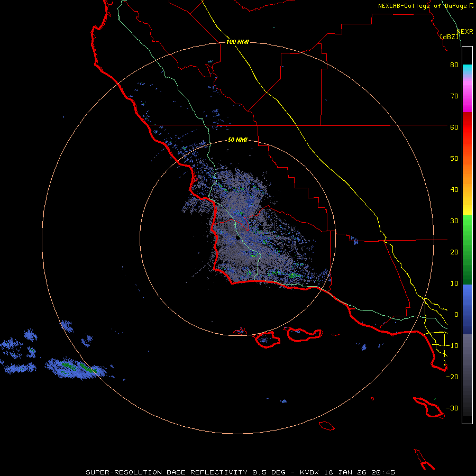The image size is (476, 476).
Task: Click the positive 10 value on the dBZ scale
Action: [454, 283]
